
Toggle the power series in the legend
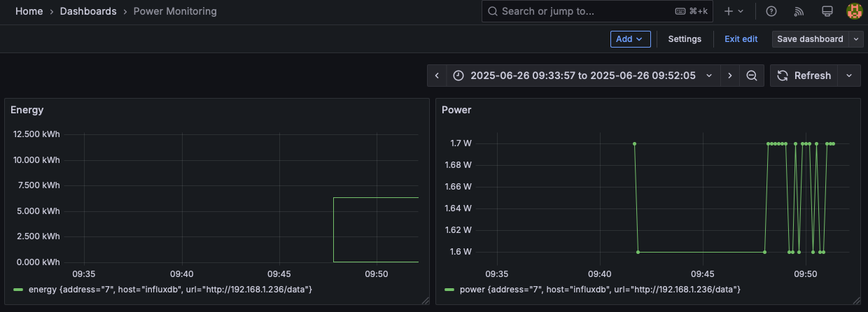click(599, 289)
